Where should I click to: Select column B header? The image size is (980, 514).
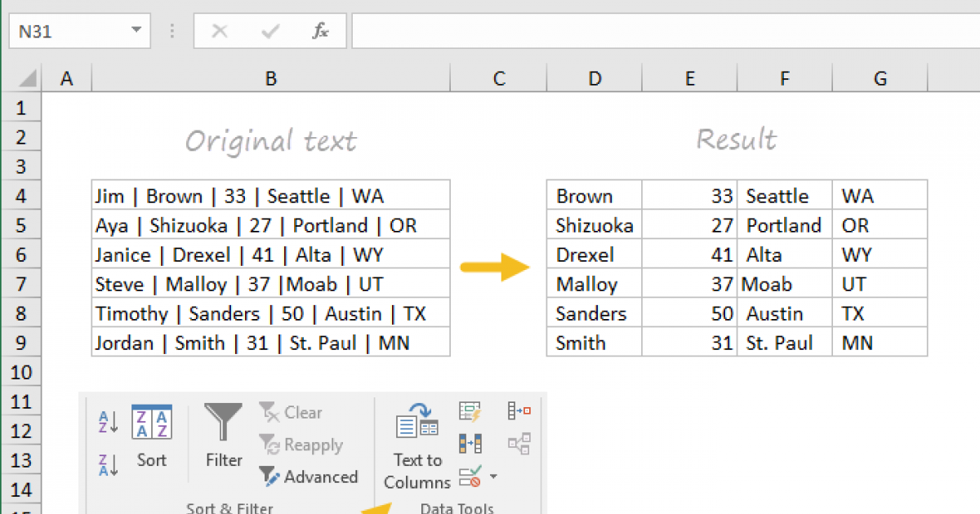coord(270,78)
